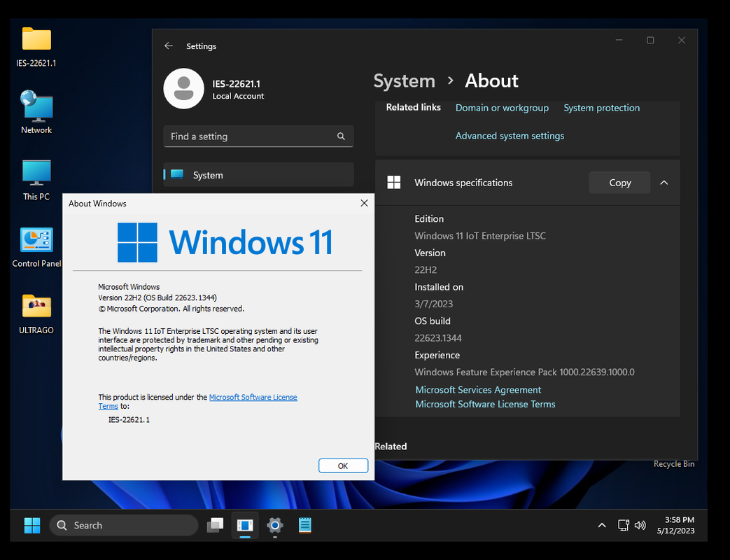Open the Task View taskbar icon
Screen dimensions: 730x560
pos(215,525)
